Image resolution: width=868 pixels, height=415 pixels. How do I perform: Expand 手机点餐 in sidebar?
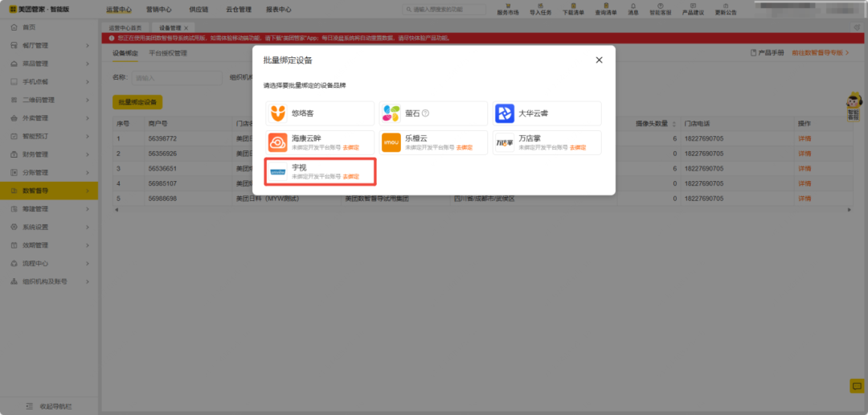tap(49, 82)
